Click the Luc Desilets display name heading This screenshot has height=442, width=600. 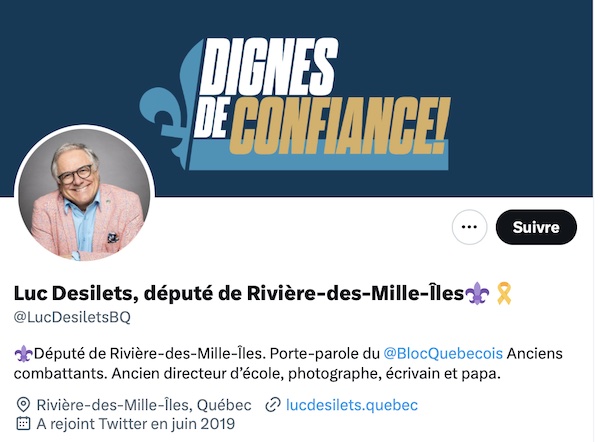click(x=239, y=294)
